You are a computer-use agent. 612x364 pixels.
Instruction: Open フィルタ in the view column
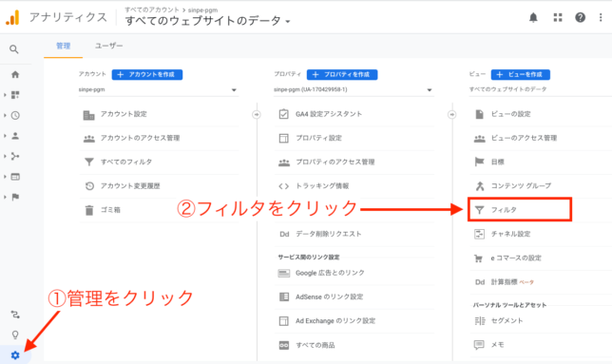tap(520, 210)
